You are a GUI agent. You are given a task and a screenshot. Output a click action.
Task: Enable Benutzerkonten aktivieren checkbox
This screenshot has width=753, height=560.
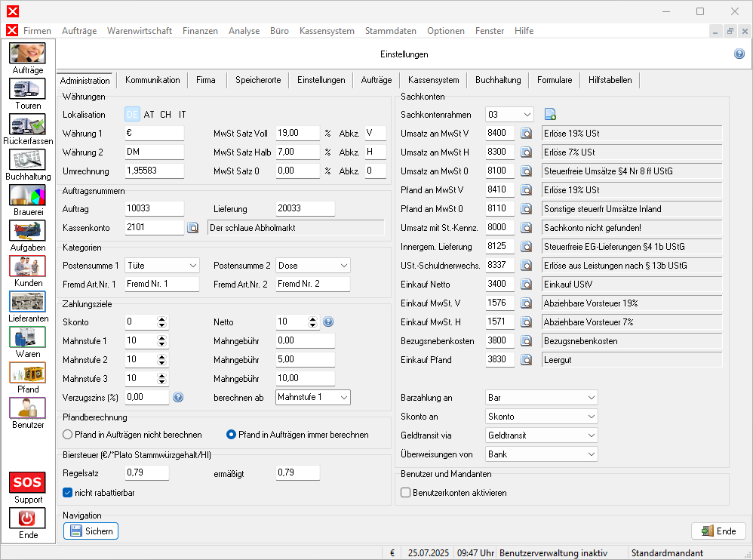point(406,493)
